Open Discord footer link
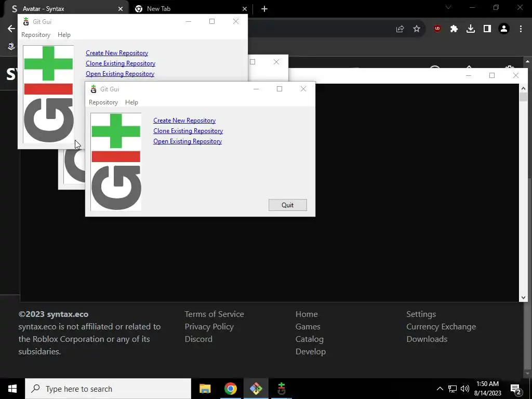This screenshot has height=399, width=532. coord(198,339)
